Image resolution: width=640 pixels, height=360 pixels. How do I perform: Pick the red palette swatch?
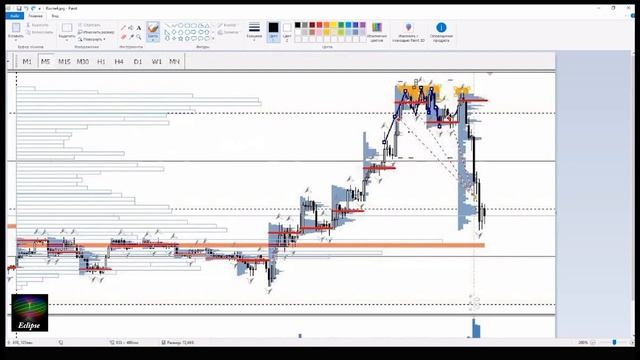pos(319,25)
